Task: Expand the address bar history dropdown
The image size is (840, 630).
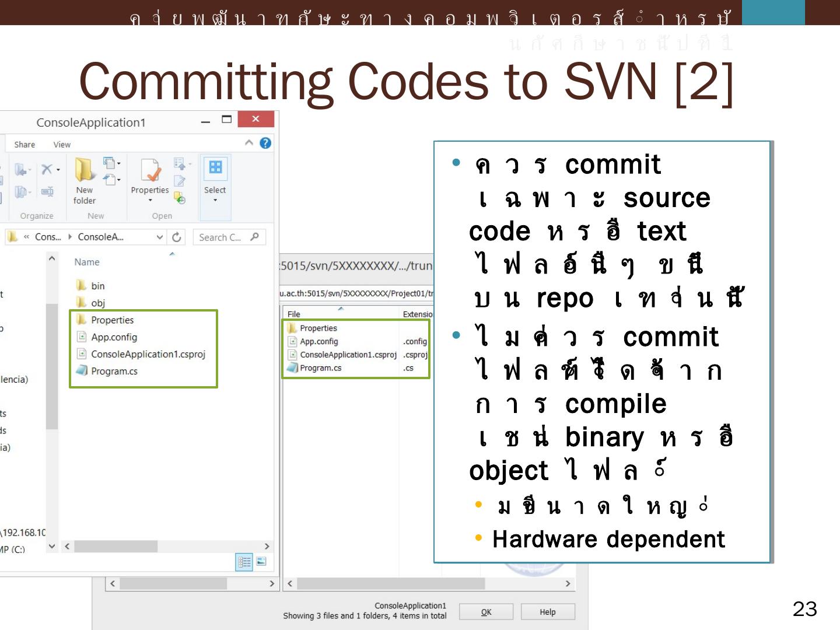Action: [160, 237]
